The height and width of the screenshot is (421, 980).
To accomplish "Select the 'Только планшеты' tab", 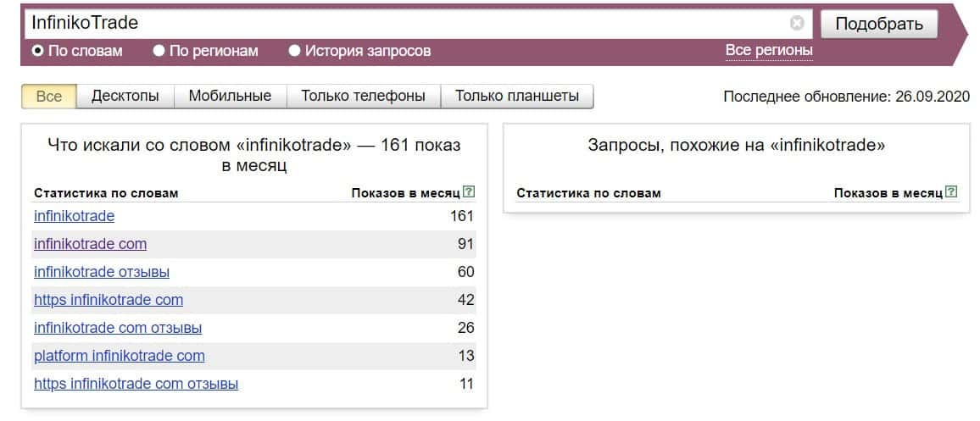I will coord(517,96).
